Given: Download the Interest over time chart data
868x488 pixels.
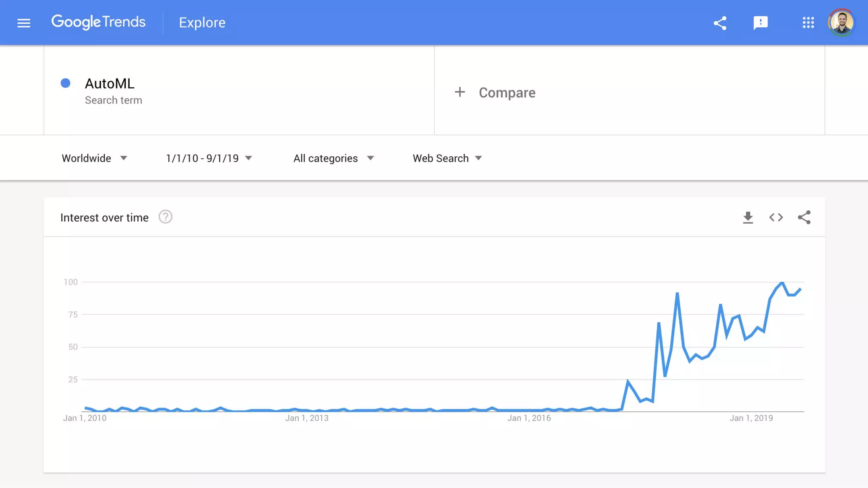Looking at the screenshot, I should [x=748, y=217].
